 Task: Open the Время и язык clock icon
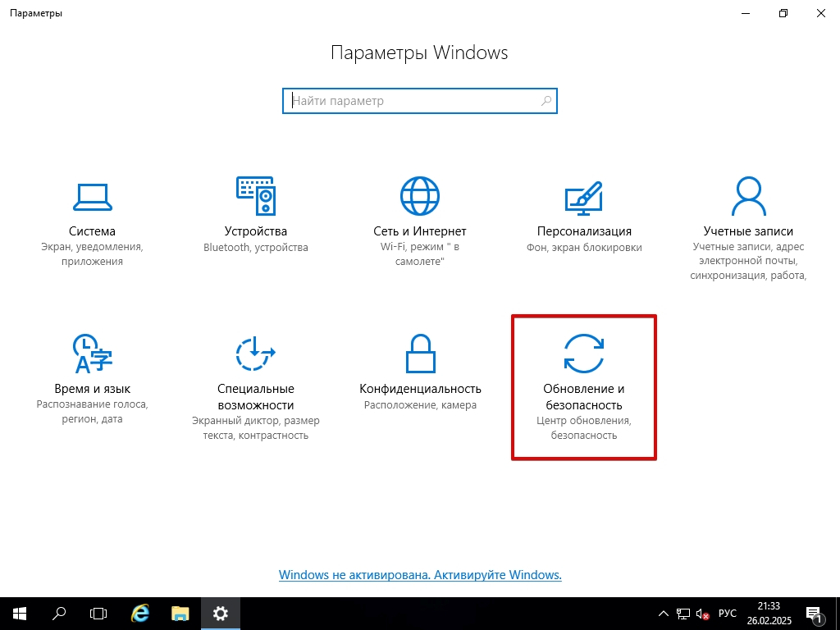pyautogui.click(x=92, y=354)
